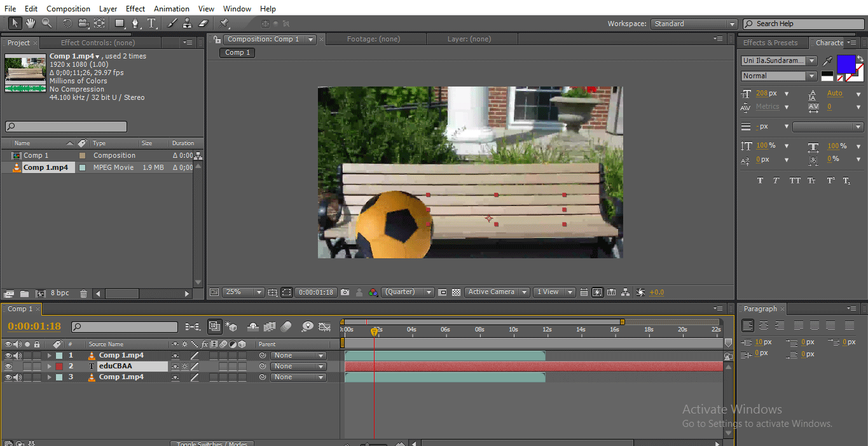
Task: Click the snapshot camera icon in viewer
Action: 345,292
